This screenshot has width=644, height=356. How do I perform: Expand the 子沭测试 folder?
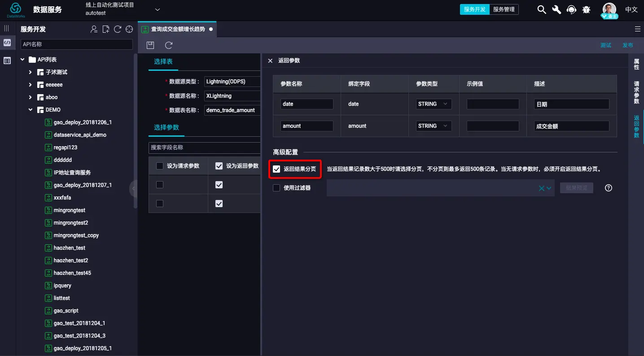click(x=31, y=72)
